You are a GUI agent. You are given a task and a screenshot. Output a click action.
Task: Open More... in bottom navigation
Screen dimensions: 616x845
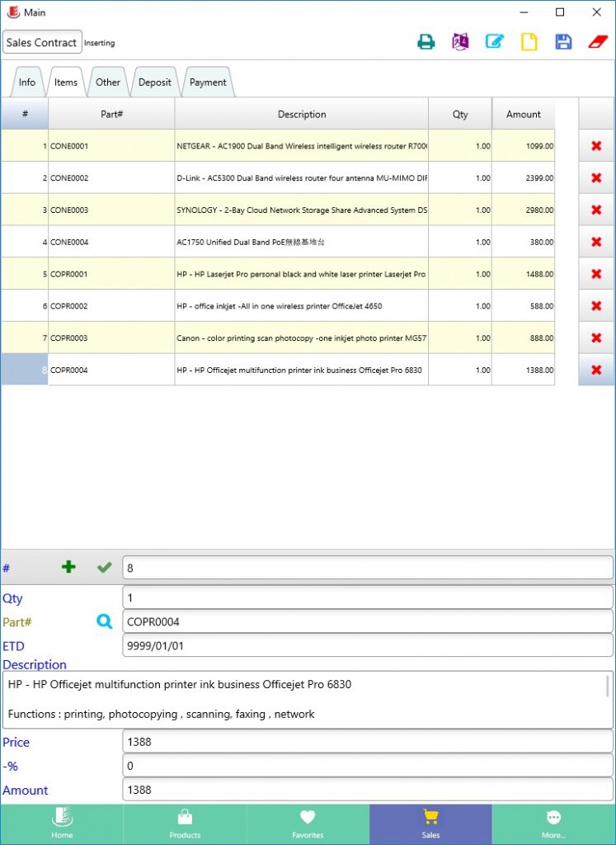pos(553,824)
